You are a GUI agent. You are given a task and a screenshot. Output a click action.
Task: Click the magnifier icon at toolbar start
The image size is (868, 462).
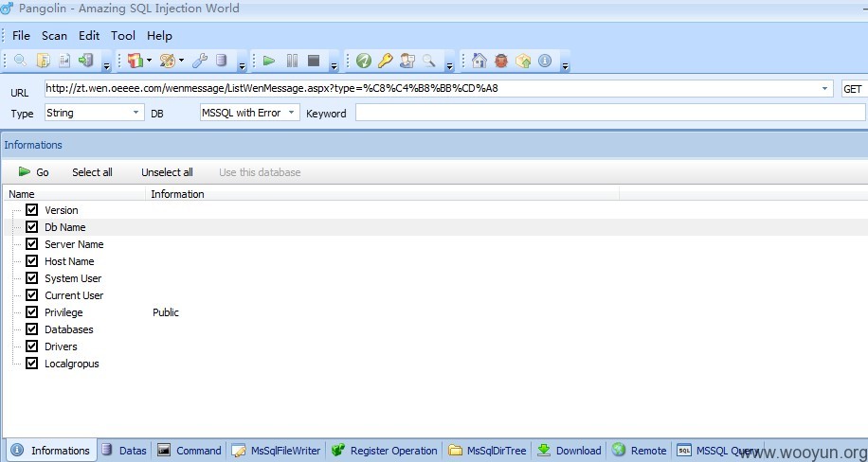click(20, 61)
